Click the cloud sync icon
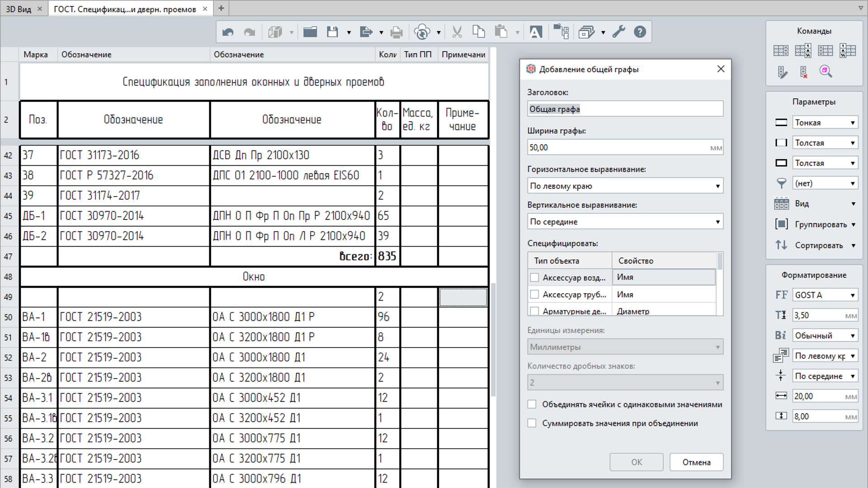This screenshot has width=868, height=488. pos(422,32)
